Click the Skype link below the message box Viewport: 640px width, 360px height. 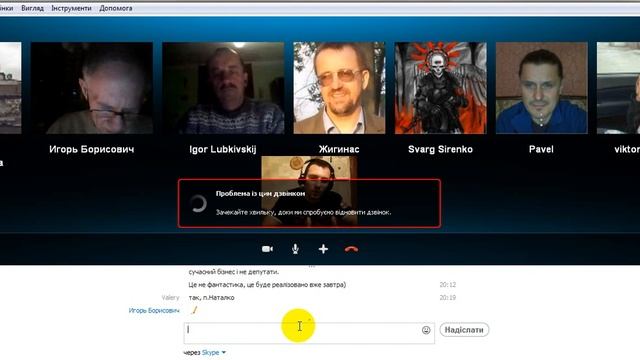[210, 352]
